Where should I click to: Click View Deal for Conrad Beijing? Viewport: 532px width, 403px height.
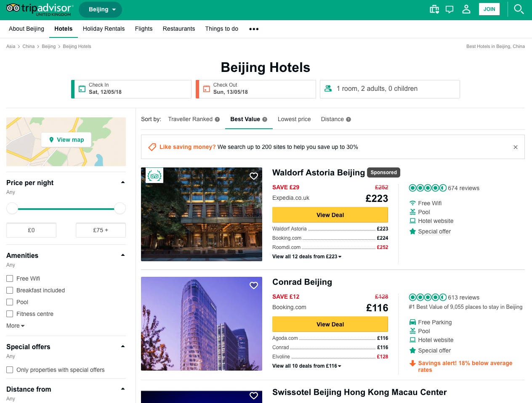pos(330,324)
